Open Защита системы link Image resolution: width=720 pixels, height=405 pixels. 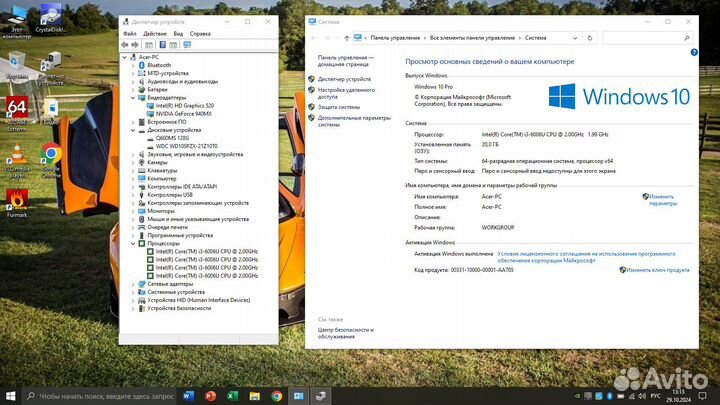(x=339, y=107)
